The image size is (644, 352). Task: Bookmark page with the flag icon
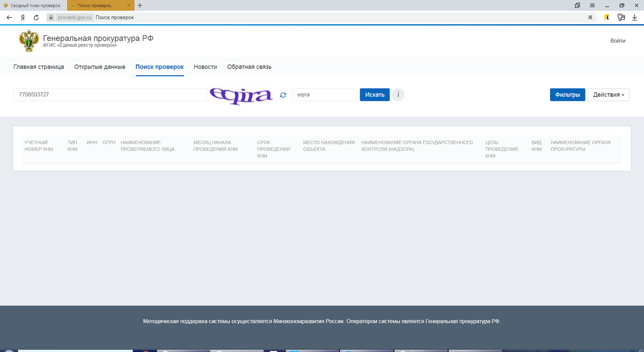(590, 17)
